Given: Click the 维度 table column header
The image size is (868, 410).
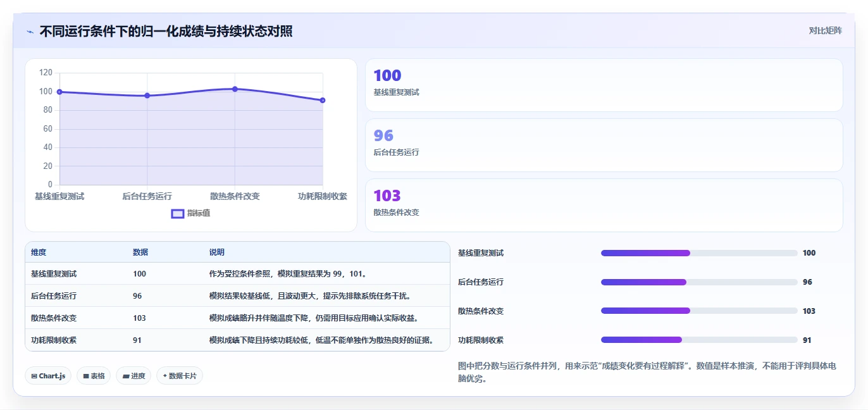Looking at the screenshot, I should coord(39,252).
